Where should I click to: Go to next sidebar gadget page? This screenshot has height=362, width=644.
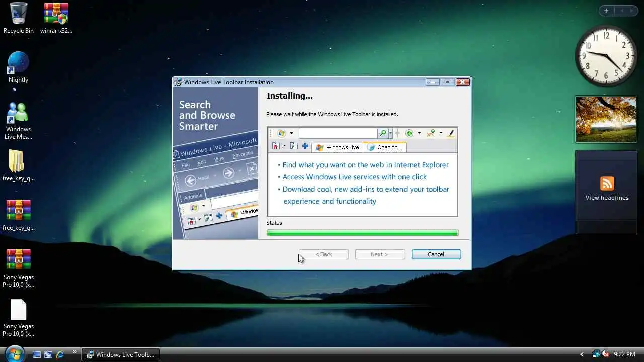pyautogui.click(x=632, y=11)
